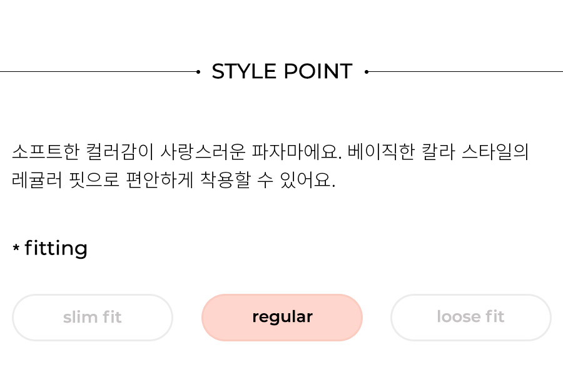Screen dimensions: 563x392
Task: Select the slim fit option
Action: coord(93,318)
